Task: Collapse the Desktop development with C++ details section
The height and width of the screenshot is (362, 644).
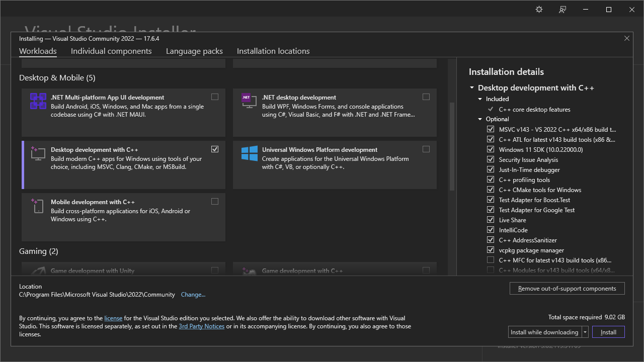Action: [x=472, y=87]
